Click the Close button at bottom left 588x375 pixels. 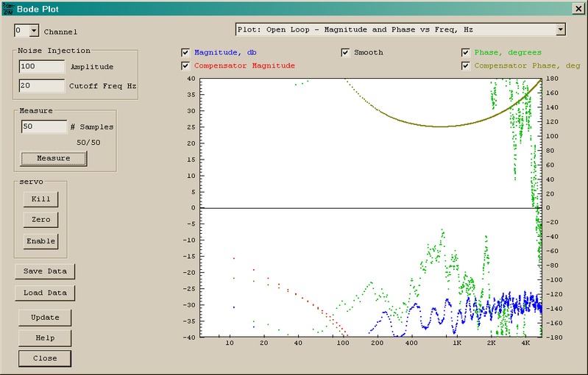click(45, 359)
